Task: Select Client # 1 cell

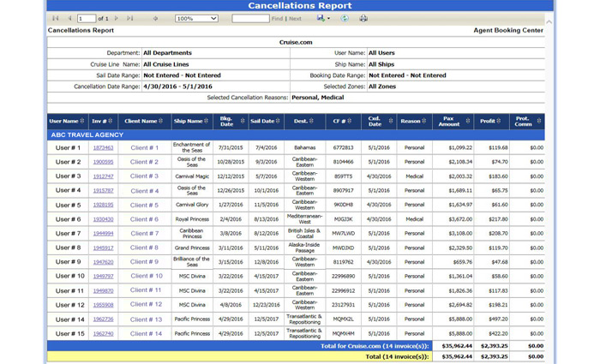Action: pyautogui.click(x=144, y=147)
